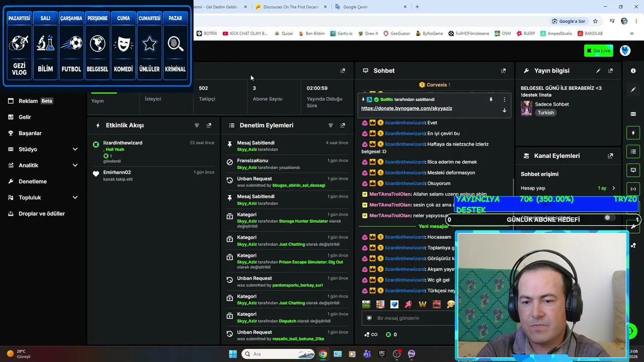
Task: Click the pencil icon in right rail
Action: tap(633, 89)
